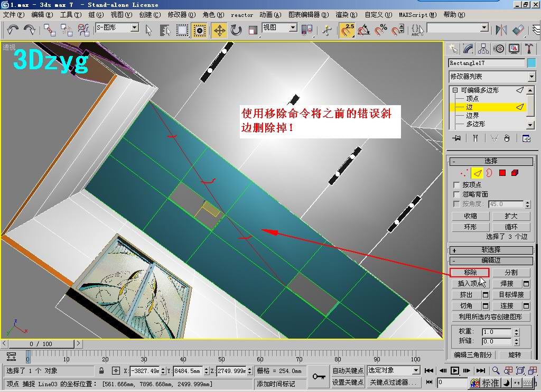Click the Undo arrow in the toolbar
541x392 pixels.
(x=13, y=30)
